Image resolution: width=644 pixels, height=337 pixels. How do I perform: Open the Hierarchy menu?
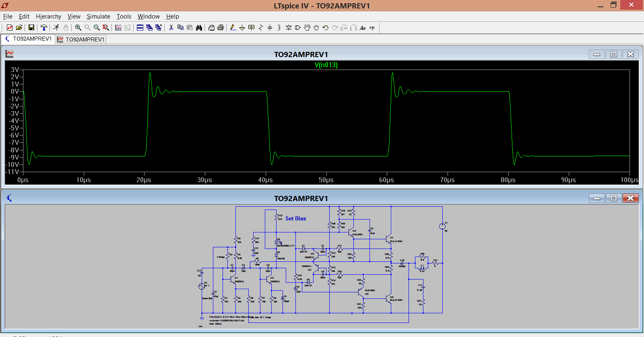[48, 16]
